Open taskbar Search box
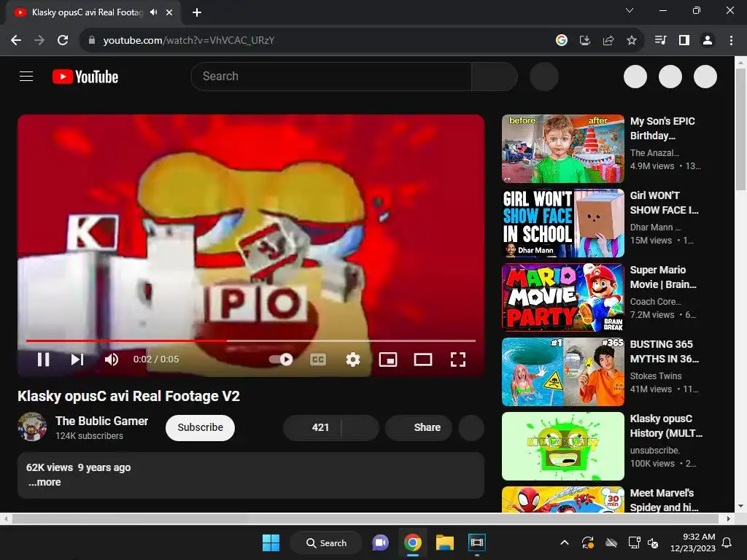This screenshot has width=747, height=560. pos(326,542)
